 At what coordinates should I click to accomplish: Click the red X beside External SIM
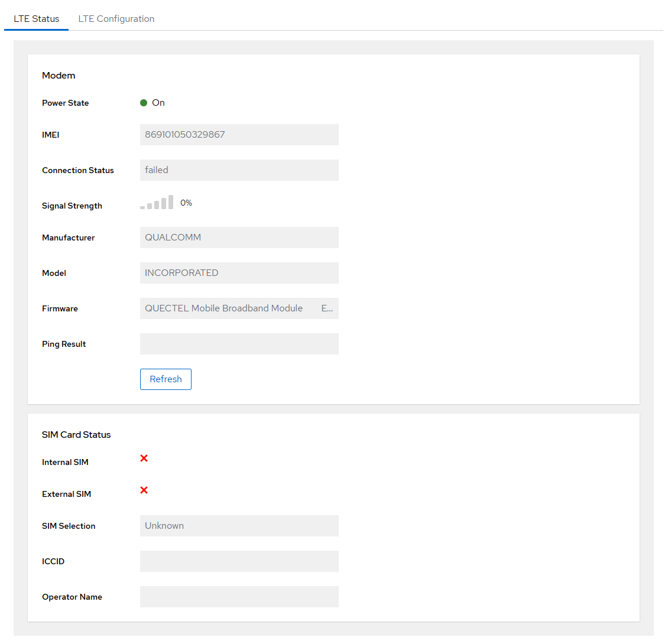pos(144,490)
